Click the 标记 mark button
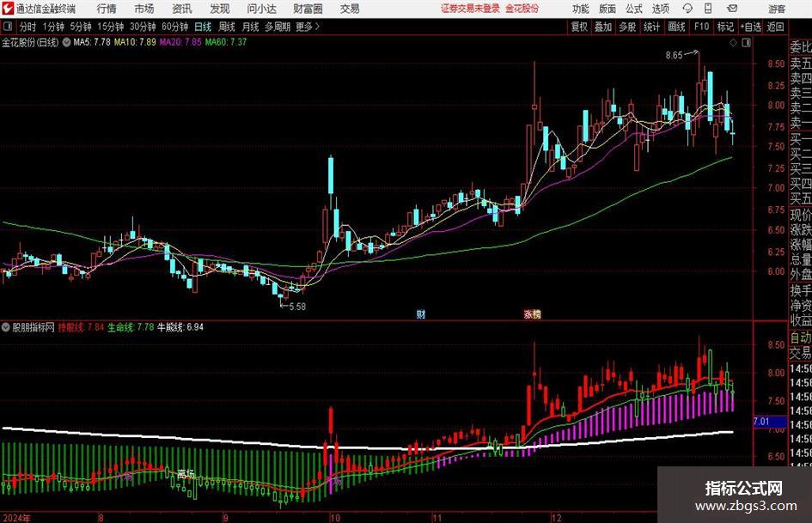This screenshot has height=523, width=812. [725, 27]
